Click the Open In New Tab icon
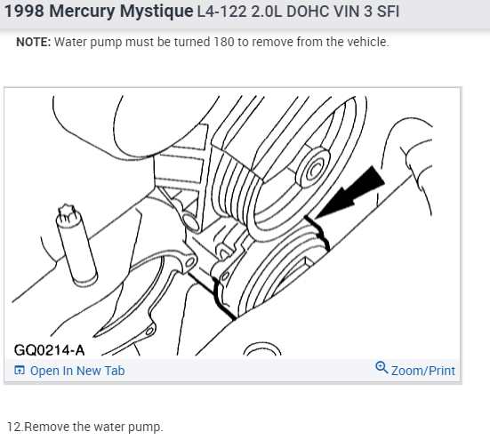 [x=20, y=370]
